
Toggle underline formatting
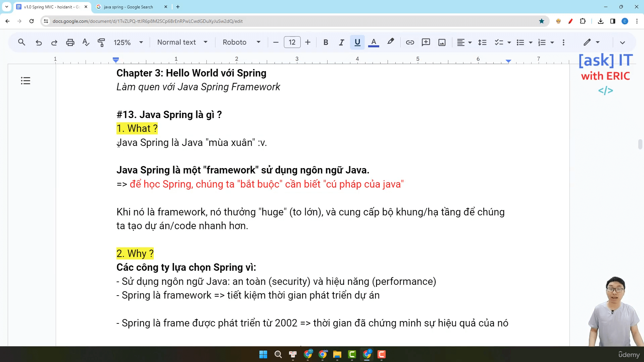pyautogui.click(x=357, y=42)
